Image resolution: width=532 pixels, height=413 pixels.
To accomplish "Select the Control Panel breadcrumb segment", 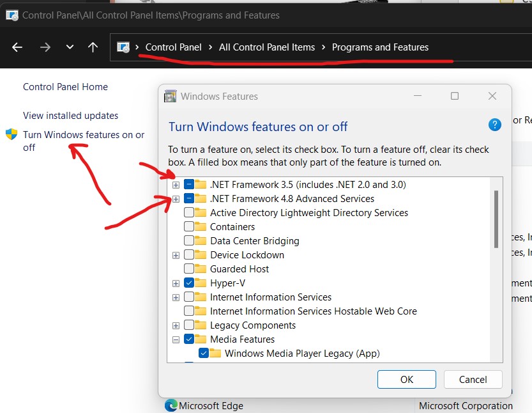I will pyautogui.click(x=173, y=47).
